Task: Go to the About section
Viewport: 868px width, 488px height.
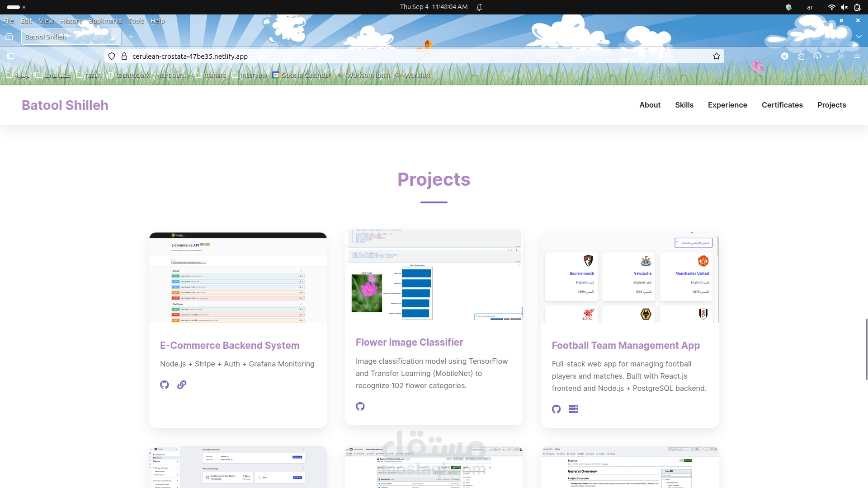Action: (650, 105)
